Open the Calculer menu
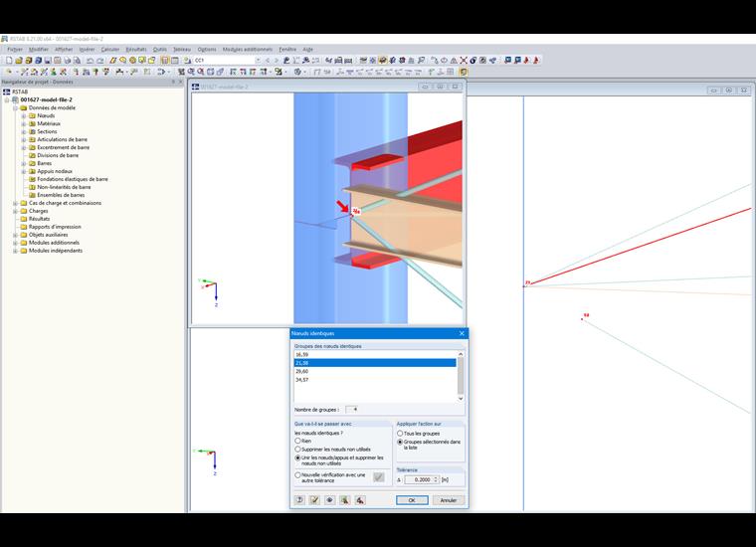 [x=110, y=49]
